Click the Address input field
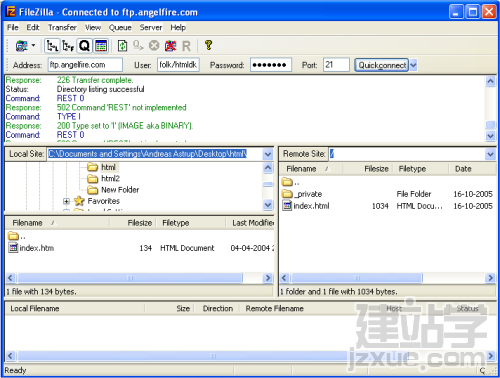This screenshot has width=500, height=378. (x=85, y=65)
